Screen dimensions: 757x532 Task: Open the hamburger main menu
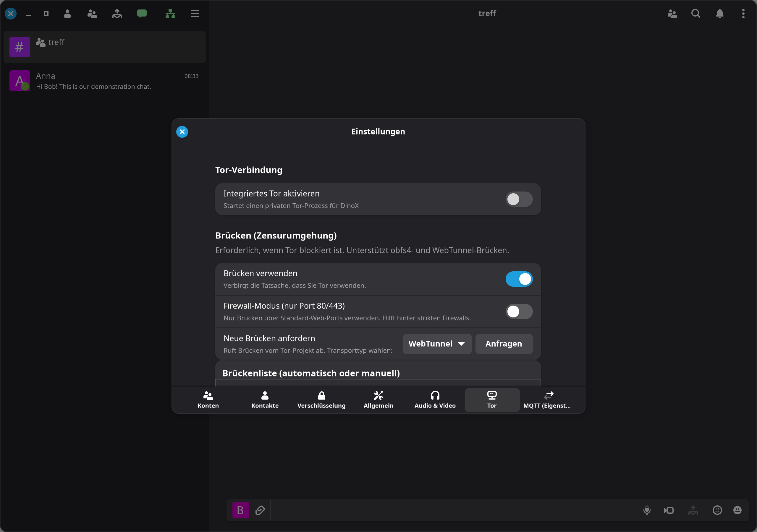[x=195, y=14]
